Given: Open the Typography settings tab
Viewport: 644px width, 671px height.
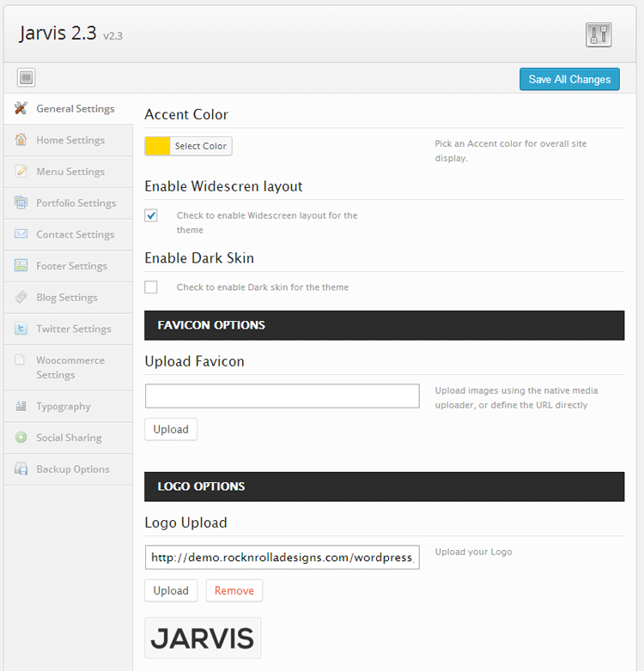Looking at the screenshot, I should [x=63, y=407].
